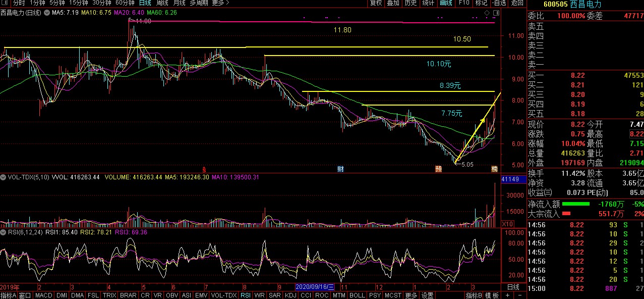Switch to 5分钟 period
This screenshot has height=299, width=644.
(57, 3)
